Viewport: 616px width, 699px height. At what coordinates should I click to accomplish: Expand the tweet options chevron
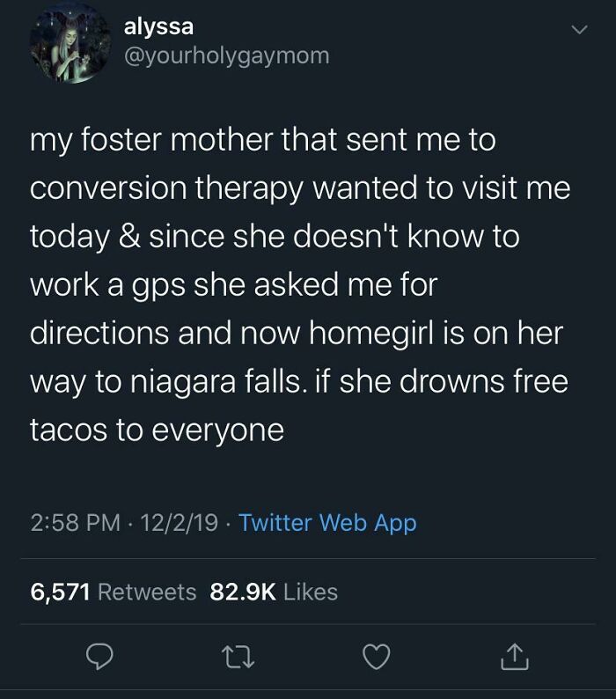click(578, 30)
